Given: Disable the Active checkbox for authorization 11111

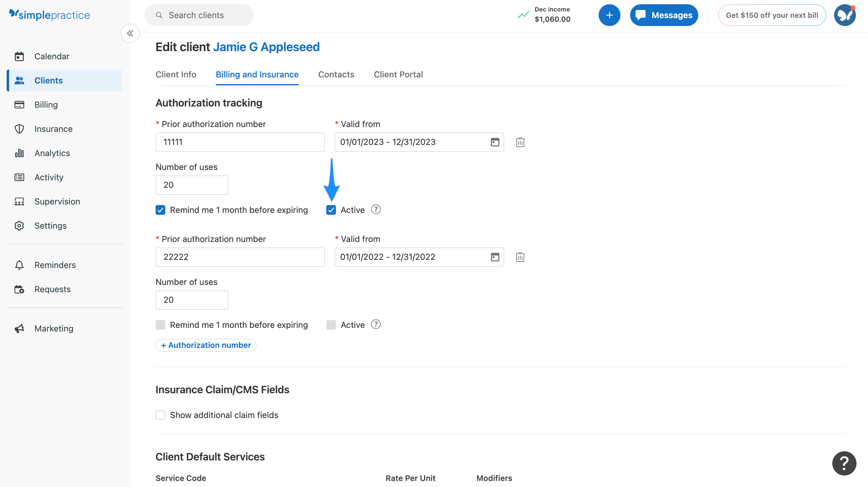Looking at the screenshot, I should [x=331, y=210].
